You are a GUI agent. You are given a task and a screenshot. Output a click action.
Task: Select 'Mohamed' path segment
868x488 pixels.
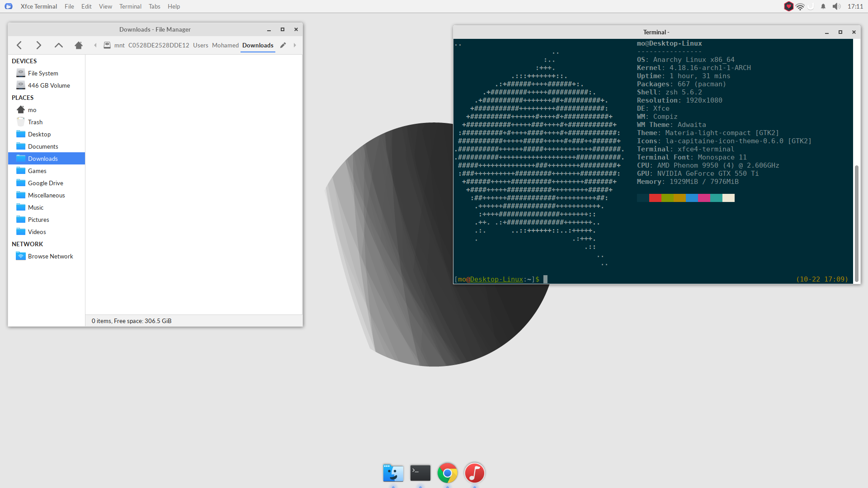[x=225, y=45]
